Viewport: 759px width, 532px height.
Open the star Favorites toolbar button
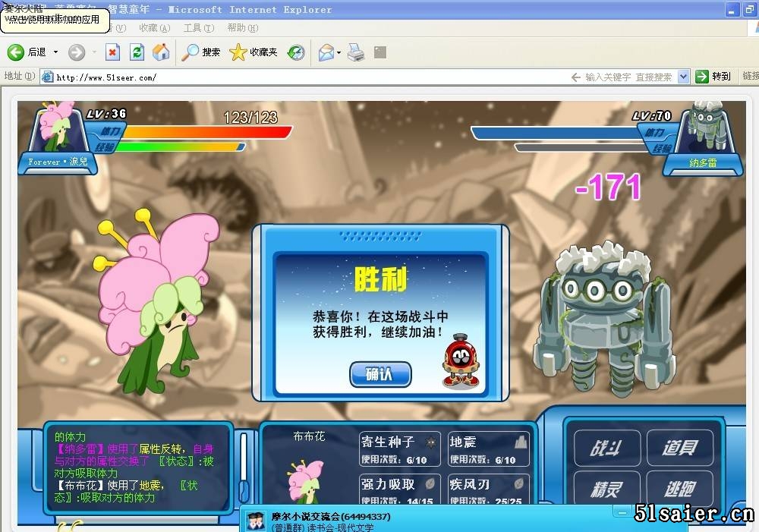point(254,52)
